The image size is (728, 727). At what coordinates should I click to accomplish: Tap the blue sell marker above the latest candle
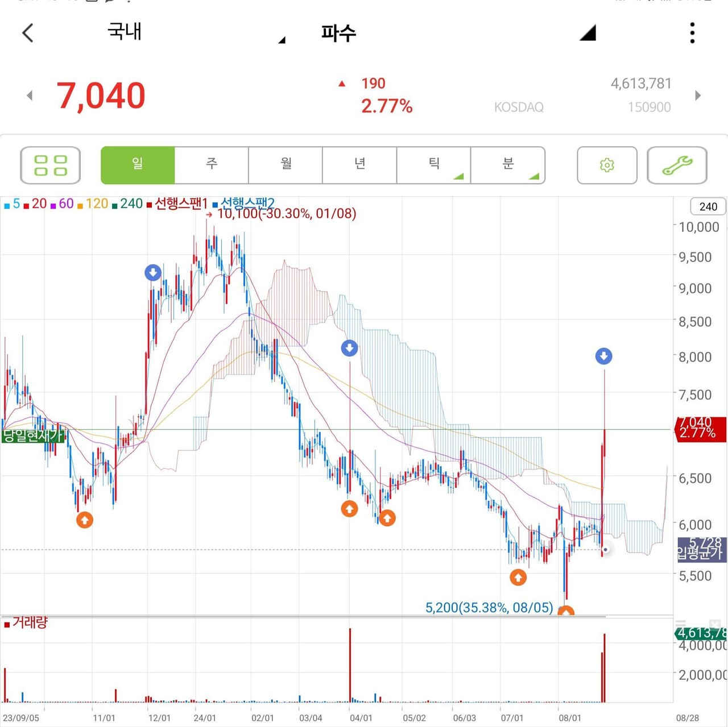(603, 356)
